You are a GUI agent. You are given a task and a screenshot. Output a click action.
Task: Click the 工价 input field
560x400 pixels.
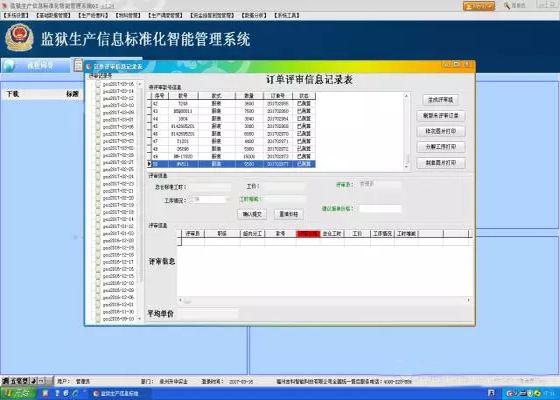click(x=285, y=187)
